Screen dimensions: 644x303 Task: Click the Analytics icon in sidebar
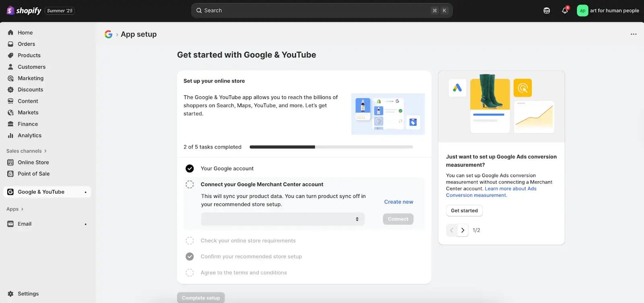click(x=10, y=136)
